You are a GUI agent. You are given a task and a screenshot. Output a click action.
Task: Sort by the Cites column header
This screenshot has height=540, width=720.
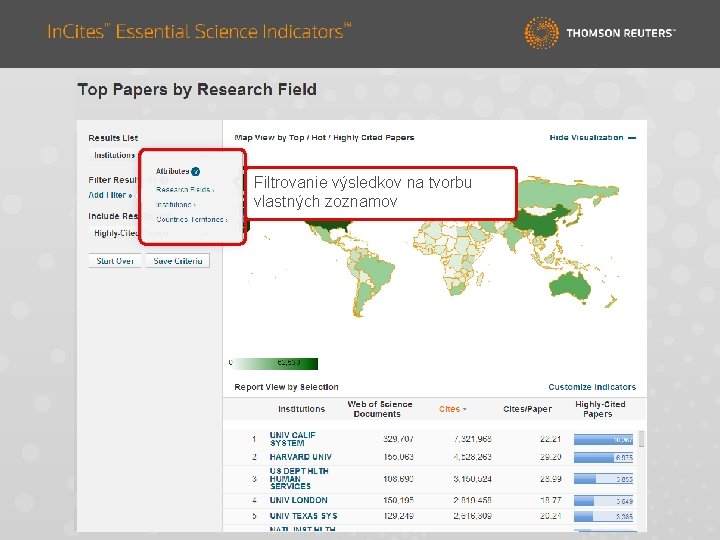[x=449, y=409]
